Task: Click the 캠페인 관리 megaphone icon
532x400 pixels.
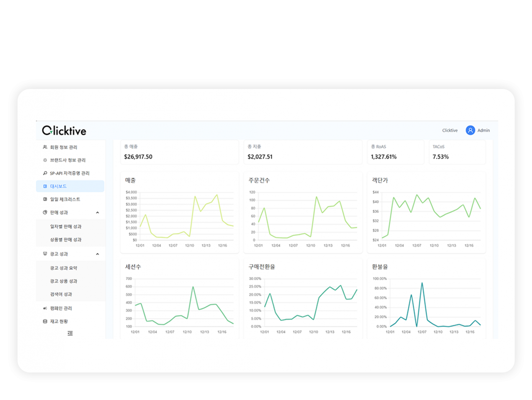Action: (45, 308)
